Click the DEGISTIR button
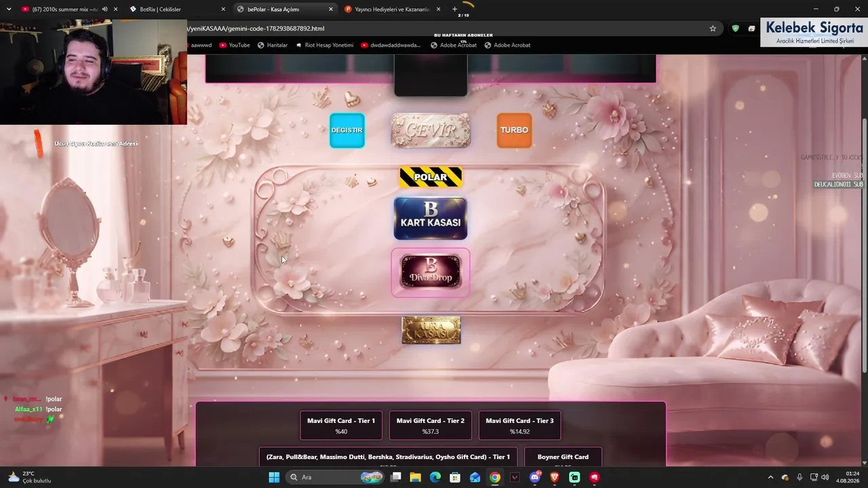868x488 pixels. click(347, 130)
